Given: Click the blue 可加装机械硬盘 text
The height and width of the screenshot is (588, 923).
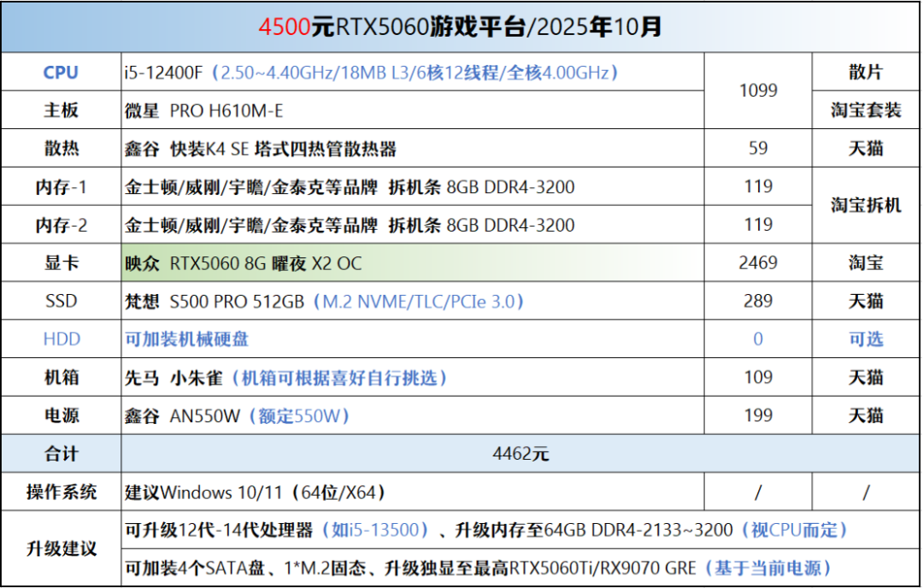Looking at the screenshot, I should pyautogui.click(x=186, y=339).
